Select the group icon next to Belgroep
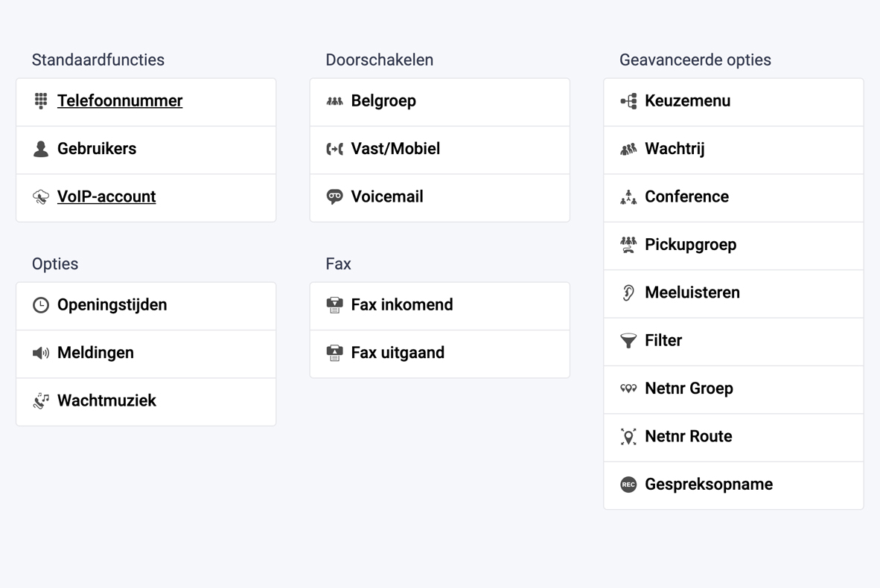 (x=333, y=100)
